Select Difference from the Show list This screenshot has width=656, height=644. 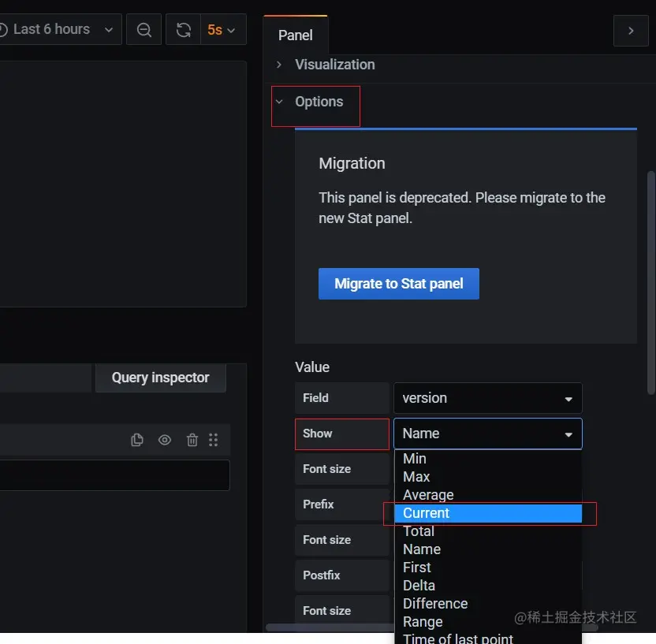click(488, 604)
